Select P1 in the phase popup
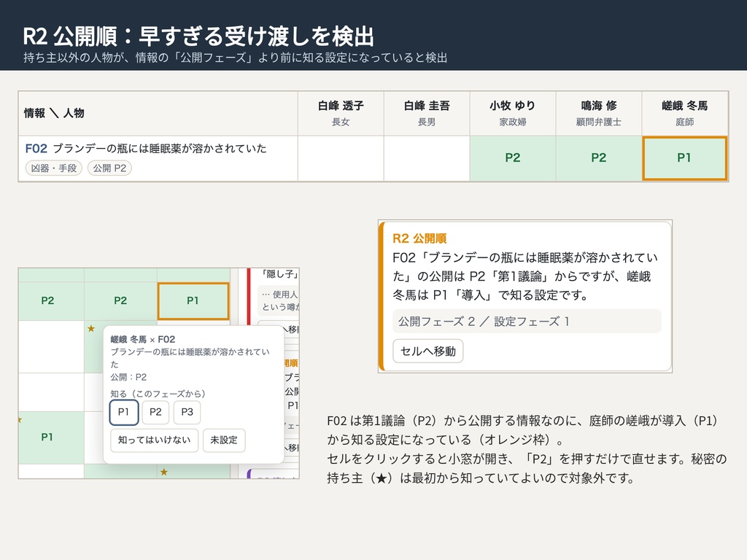The width and height of the screenshot is (747, 560). [124, 412]
